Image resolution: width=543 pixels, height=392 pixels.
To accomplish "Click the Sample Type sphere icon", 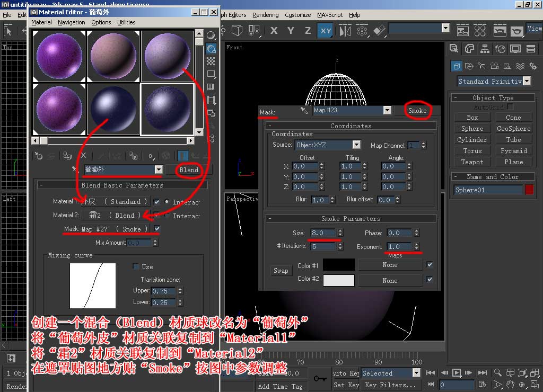I will click(211, 35).
